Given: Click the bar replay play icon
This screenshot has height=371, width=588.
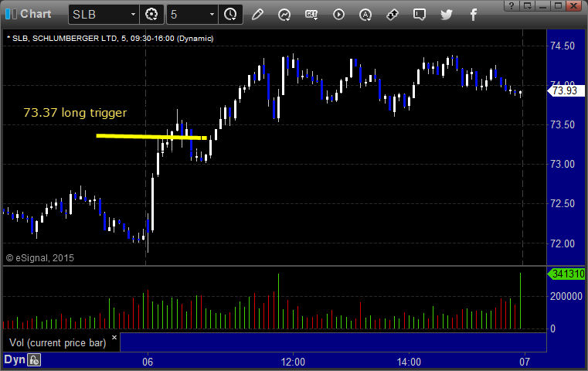Looking at the screenshot, I should tap(338, 15).
